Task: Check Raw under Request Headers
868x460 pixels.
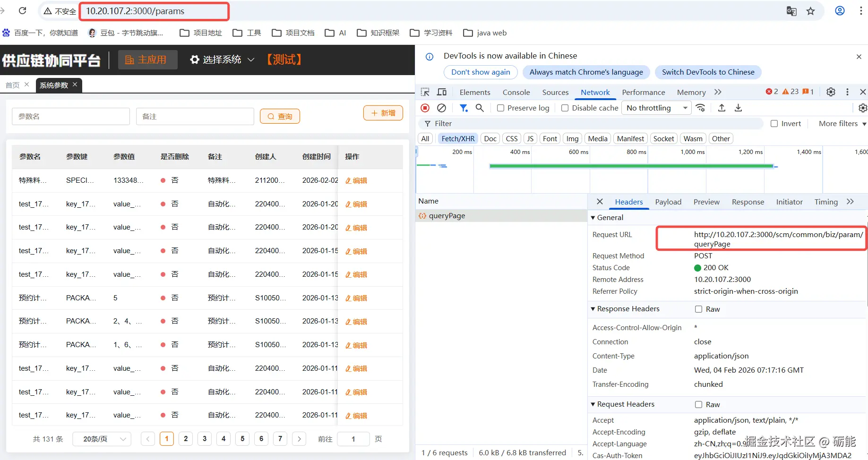Action: tap(698, 405)
